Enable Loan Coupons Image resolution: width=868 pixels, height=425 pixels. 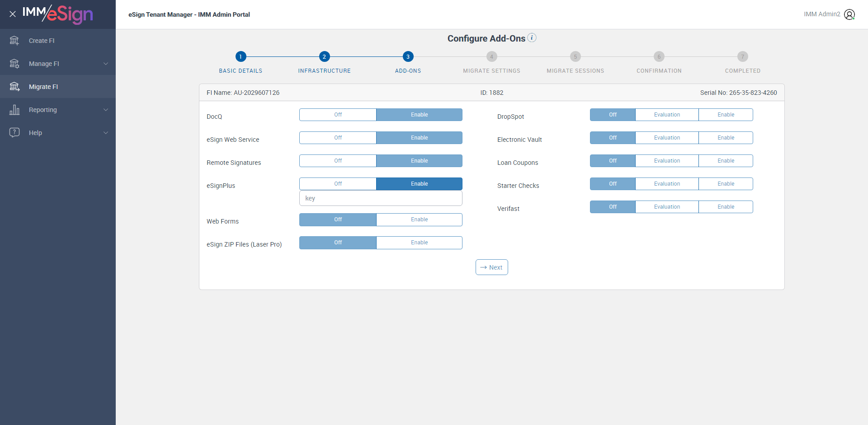pos(726,161)
